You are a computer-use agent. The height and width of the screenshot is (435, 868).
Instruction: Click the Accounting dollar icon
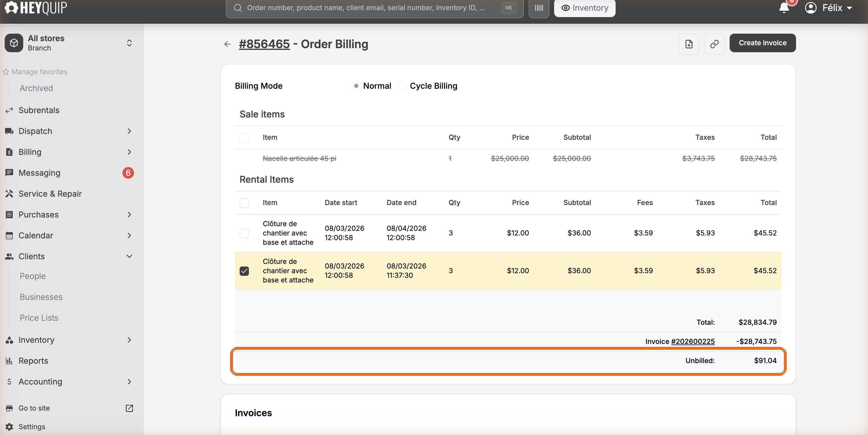tap(10, 382)
